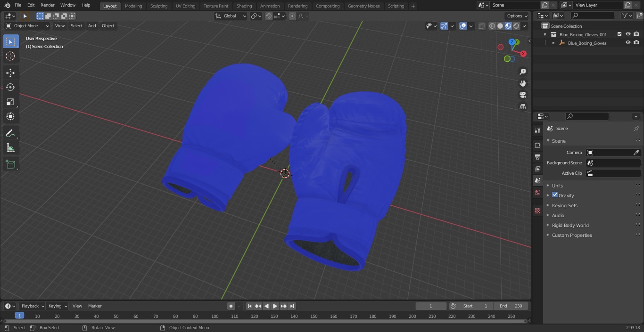The height and width of the screenshot is (332, 644).
Task: Select the Measure tool
Action: coord(10,148)
